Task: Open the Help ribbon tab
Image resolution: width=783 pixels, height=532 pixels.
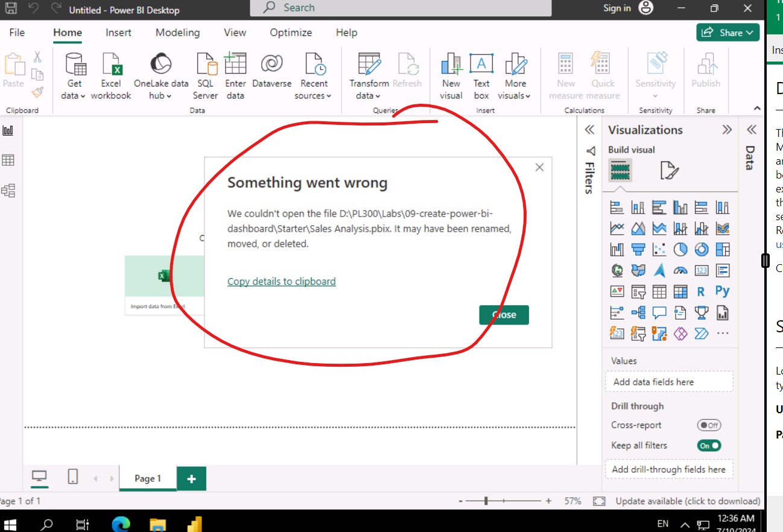Action: (346, 33)
